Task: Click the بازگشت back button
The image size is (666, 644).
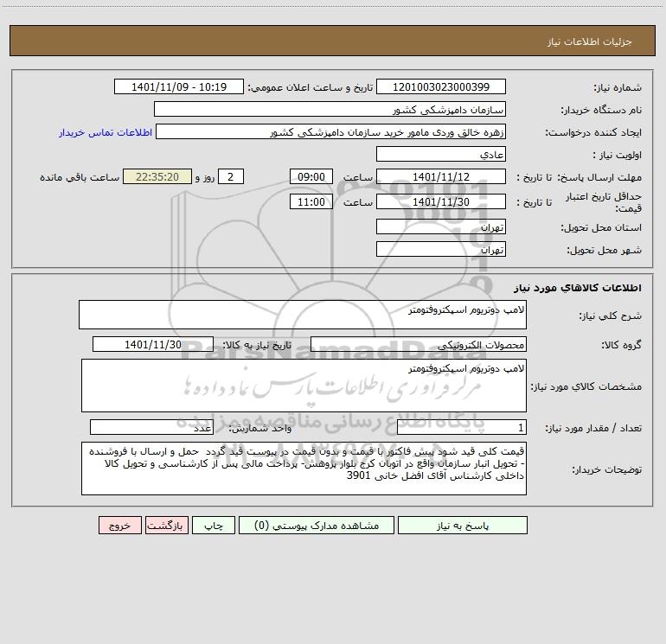Action: pyautogui.click(x=166, y=526)
